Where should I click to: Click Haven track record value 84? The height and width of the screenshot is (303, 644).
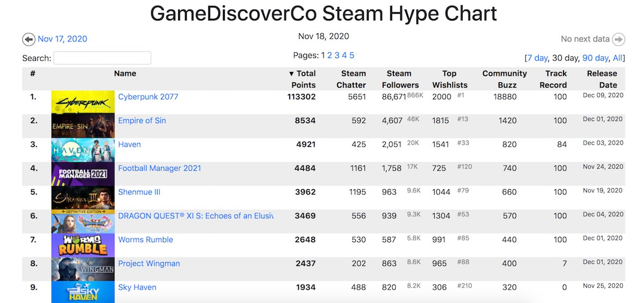click(x=562, y=144)
